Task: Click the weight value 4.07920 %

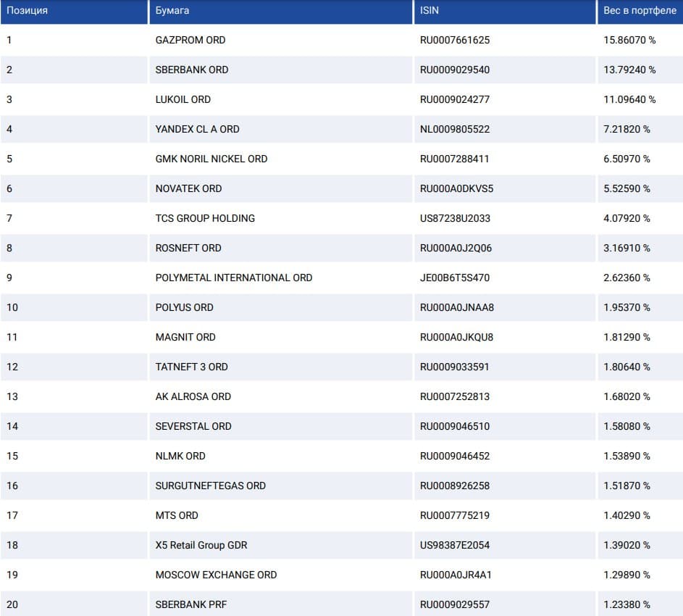Action: coord(627,218)
